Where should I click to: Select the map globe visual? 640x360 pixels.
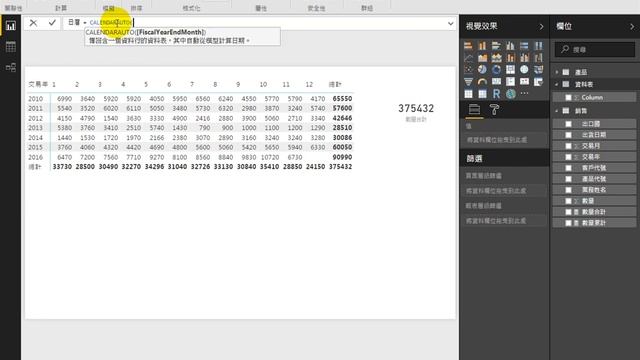click(x=524, y=70)
